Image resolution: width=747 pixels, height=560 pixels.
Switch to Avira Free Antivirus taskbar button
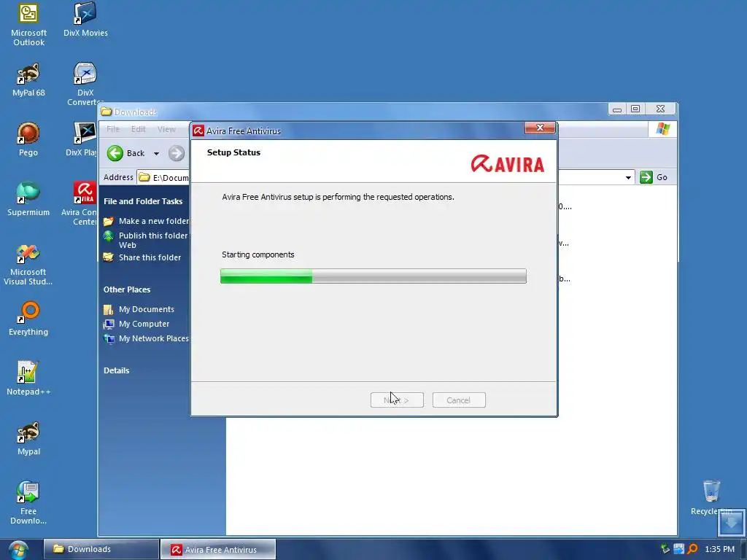(x=218, y=550)
